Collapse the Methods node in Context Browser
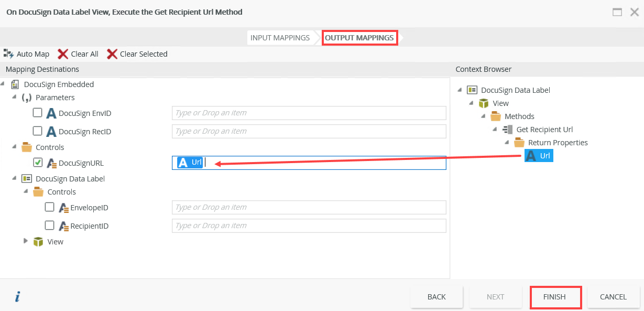Viewport: 644px width, 311px height. (484, 116)
